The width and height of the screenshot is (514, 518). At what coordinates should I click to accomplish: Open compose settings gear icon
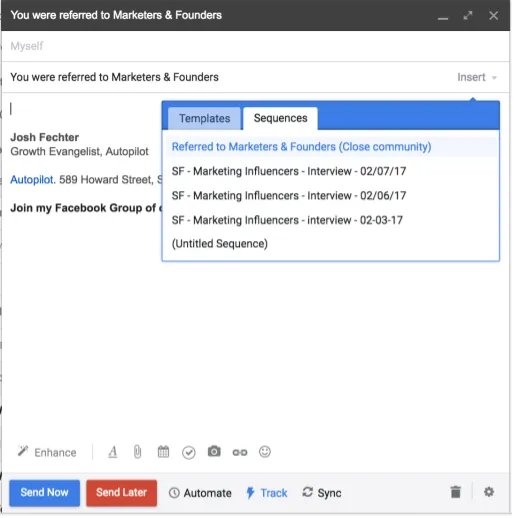[x=489, y=492]
